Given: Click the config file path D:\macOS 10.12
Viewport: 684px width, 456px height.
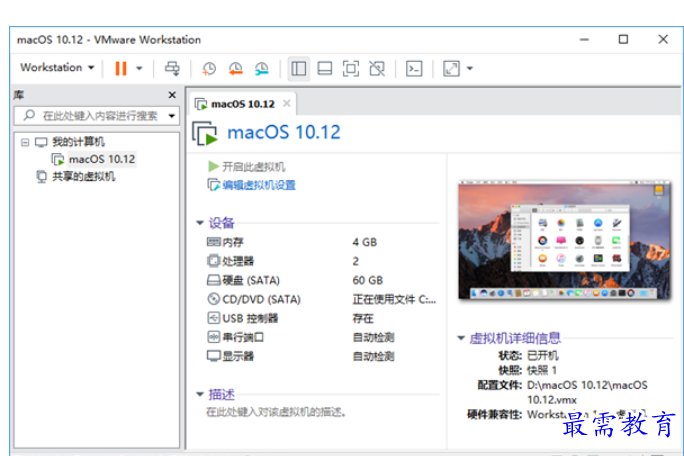Looking at the screenshot, I should [x=587, y=392].
